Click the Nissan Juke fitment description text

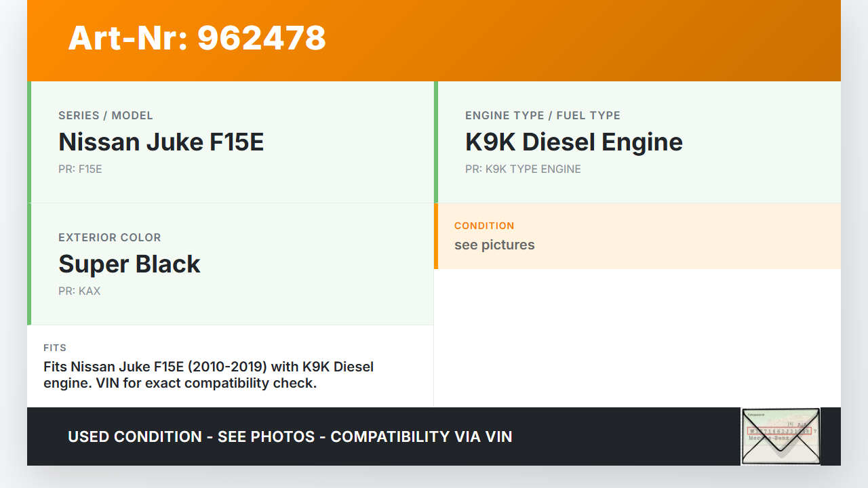208,375
